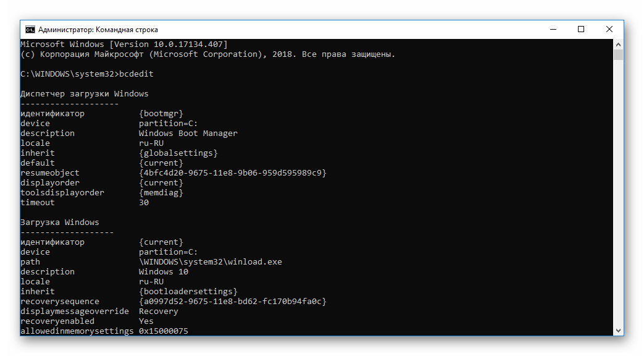Click the vertical scrollbar thumb
Screen dimensions: 644x356
(618, 54)
